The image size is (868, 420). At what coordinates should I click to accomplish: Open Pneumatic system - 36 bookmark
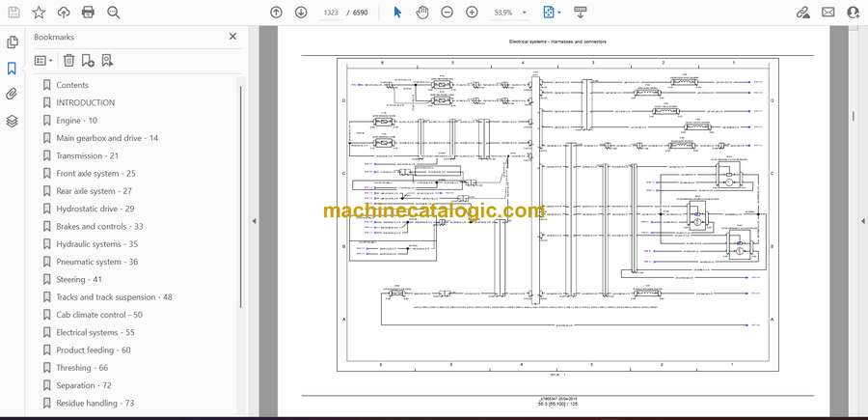click(96, 262)
